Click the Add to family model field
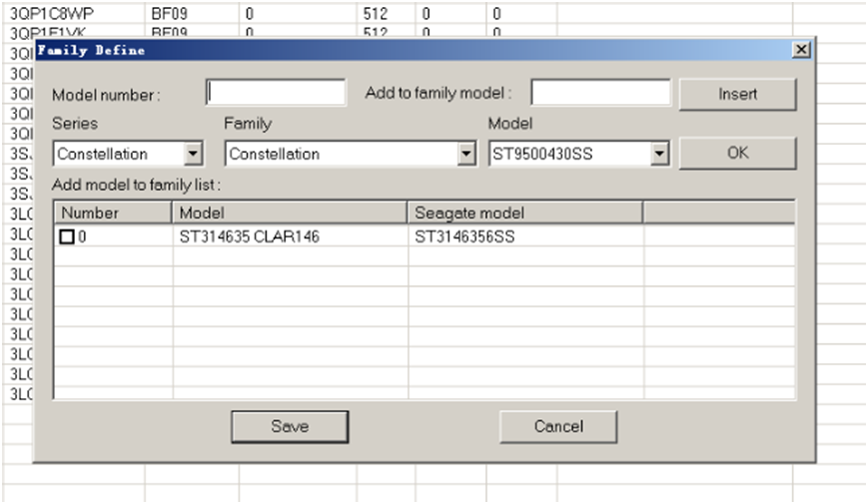 (x=600, y=93)
